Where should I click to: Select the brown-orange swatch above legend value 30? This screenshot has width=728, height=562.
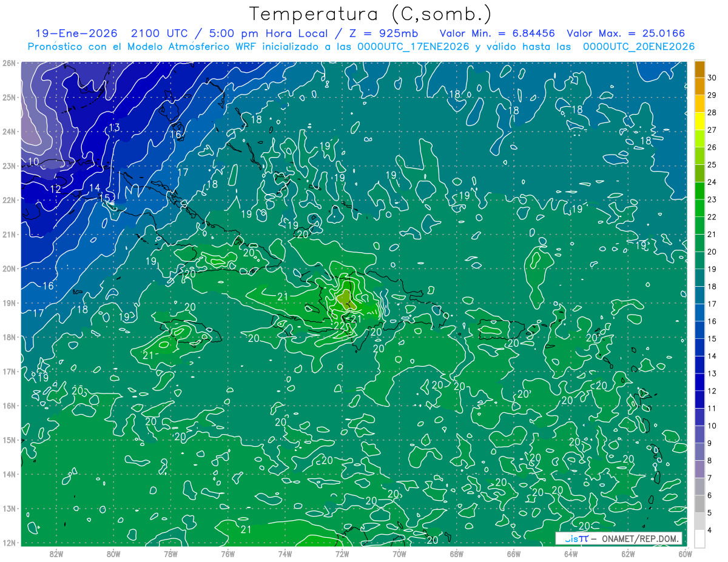tap(699, 69)
